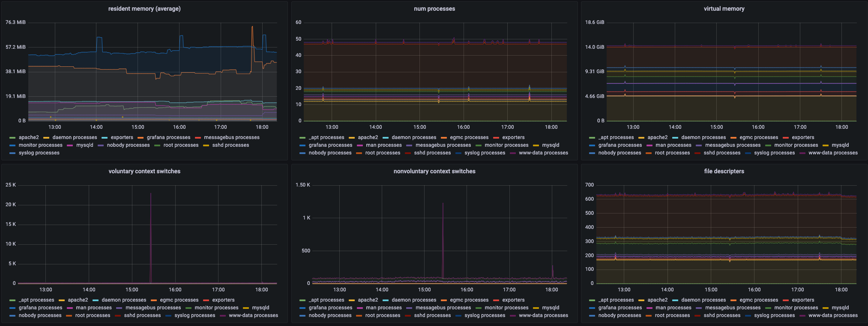The image size is (868, 326).
Task: Click monitor processes in voluntary context switches legend
Action: tap(216, 308)
